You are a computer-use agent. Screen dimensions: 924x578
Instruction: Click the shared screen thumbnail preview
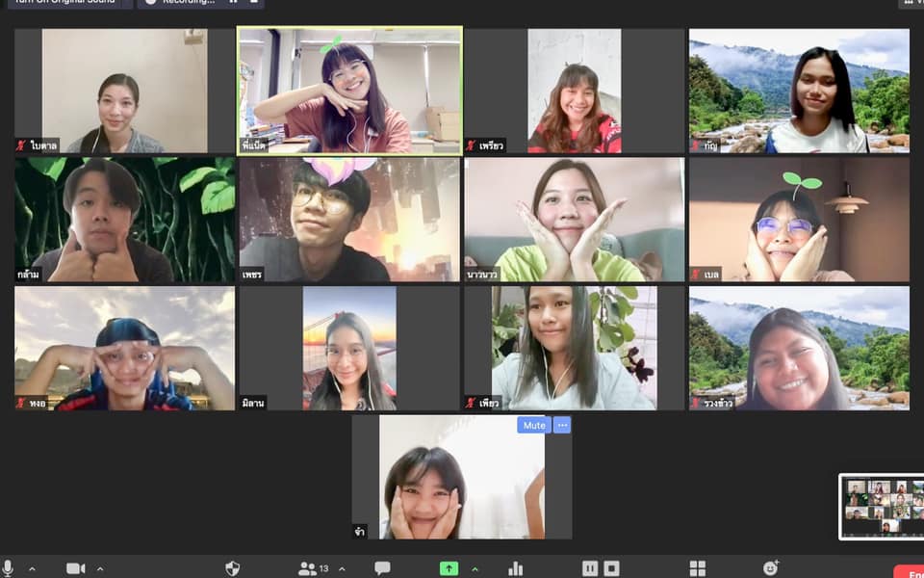pyautogui.click(x=881, y=506)
